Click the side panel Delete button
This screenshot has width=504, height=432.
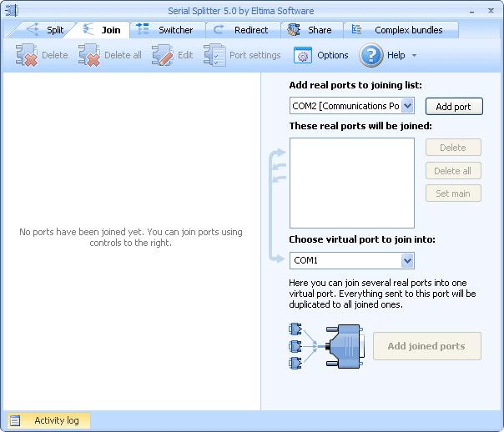pyautogui.click(x=453, y=148)
